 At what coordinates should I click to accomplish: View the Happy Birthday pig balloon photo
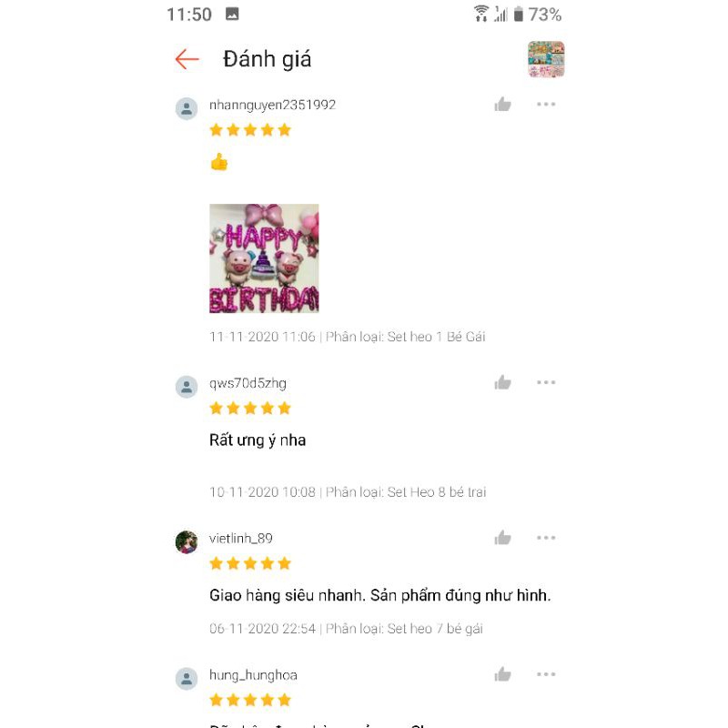click(264, 258)
